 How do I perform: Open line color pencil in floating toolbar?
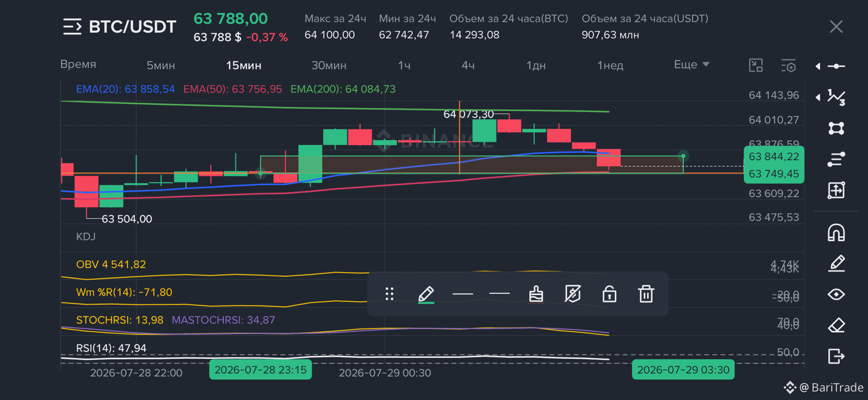[x=426, y=294]
